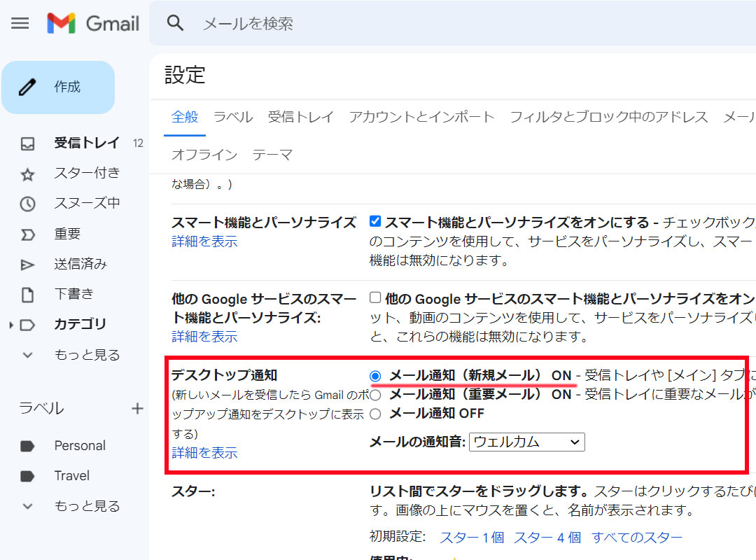
Task: Click the 送信済み send icon
Action: (27, 265)
